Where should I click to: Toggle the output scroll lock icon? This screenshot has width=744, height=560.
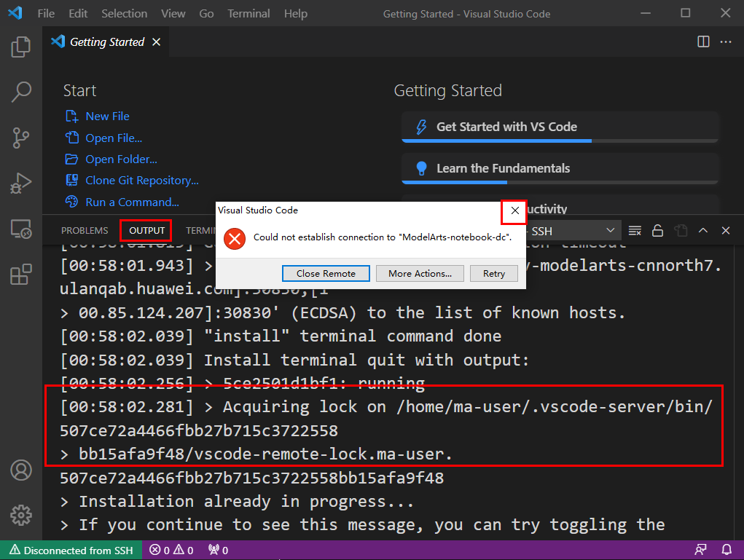657,231
